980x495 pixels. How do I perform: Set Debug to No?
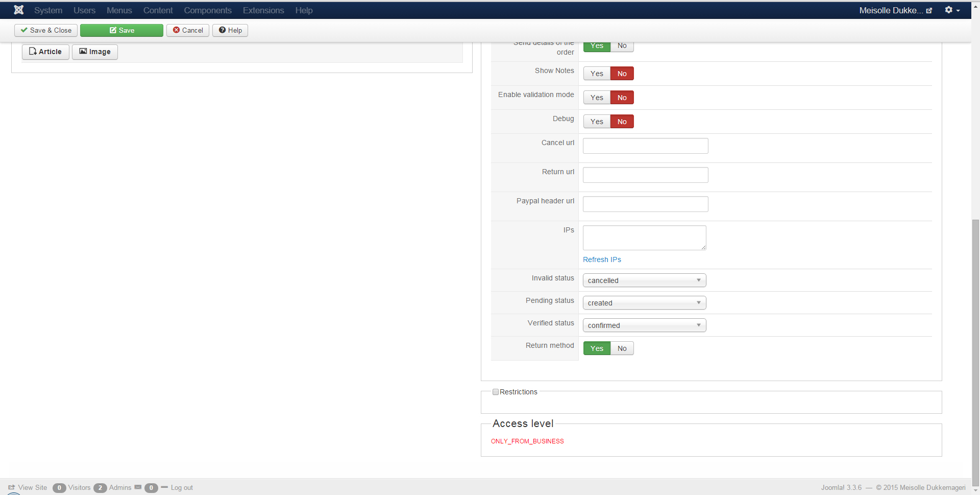tap(622, 122)
